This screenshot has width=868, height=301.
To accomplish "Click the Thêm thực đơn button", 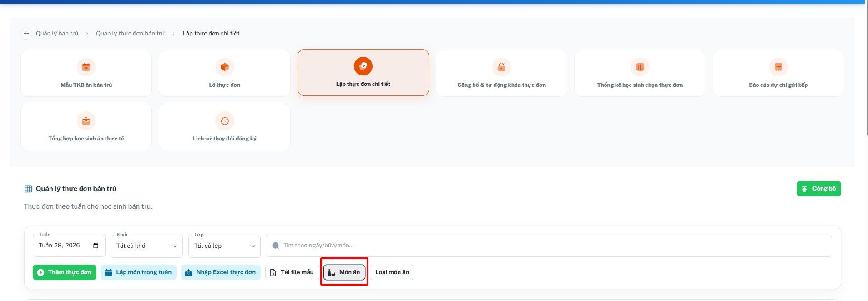I will (x=65, y=272).
